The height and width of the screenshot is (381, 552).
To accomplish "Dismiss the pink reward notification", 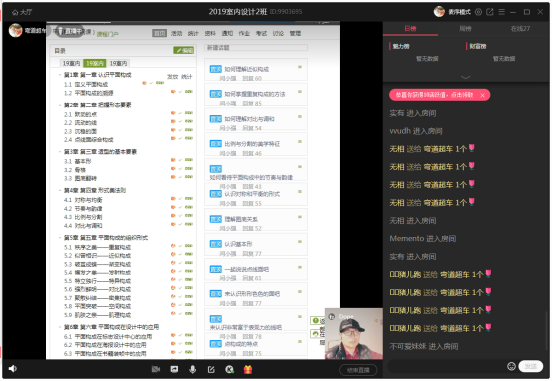I will click(x=482, y=95).
